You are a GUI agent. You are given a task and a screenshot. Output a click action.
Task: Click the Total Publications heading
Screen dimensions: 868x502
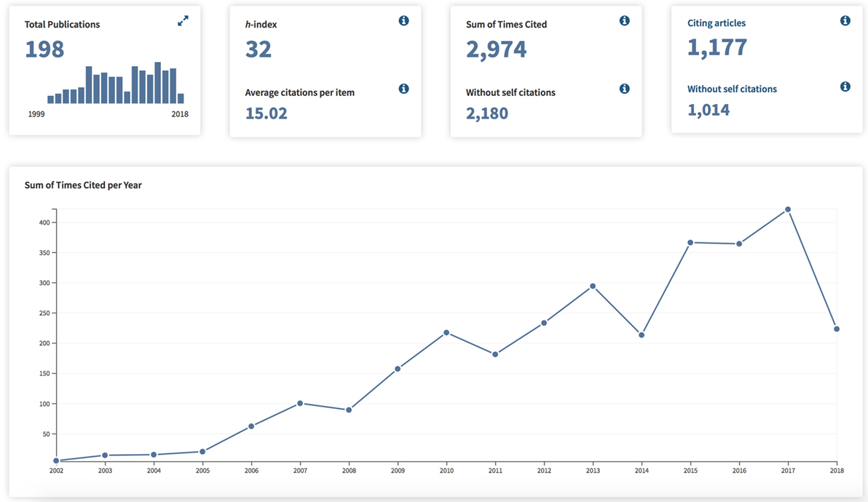coord(62,24)
